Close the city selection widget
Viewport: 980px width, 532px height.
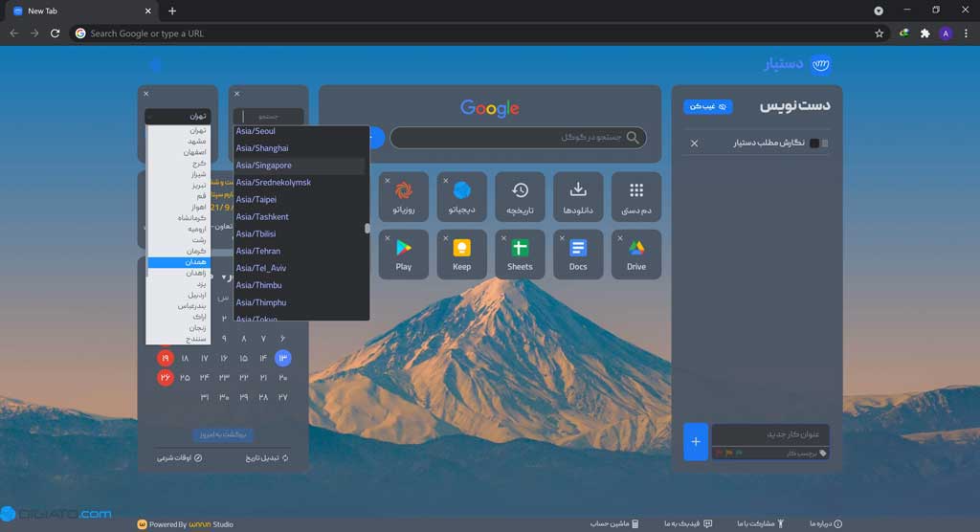(146, 94)
